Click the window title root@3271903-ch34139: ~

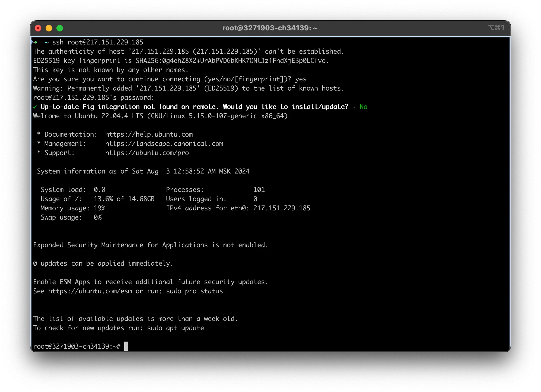(270, 28)
